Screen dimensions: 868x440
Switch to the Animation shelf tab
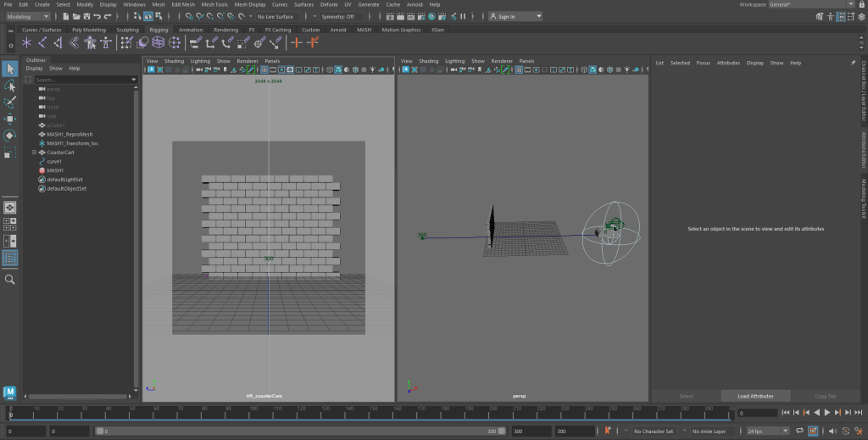[191, 30]
